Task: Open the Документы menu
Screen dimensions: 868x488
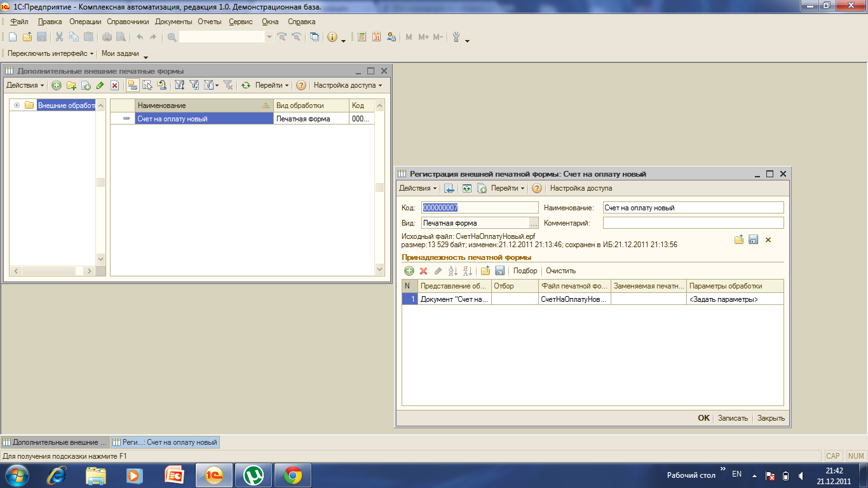Action: click(x=173, y=22)
